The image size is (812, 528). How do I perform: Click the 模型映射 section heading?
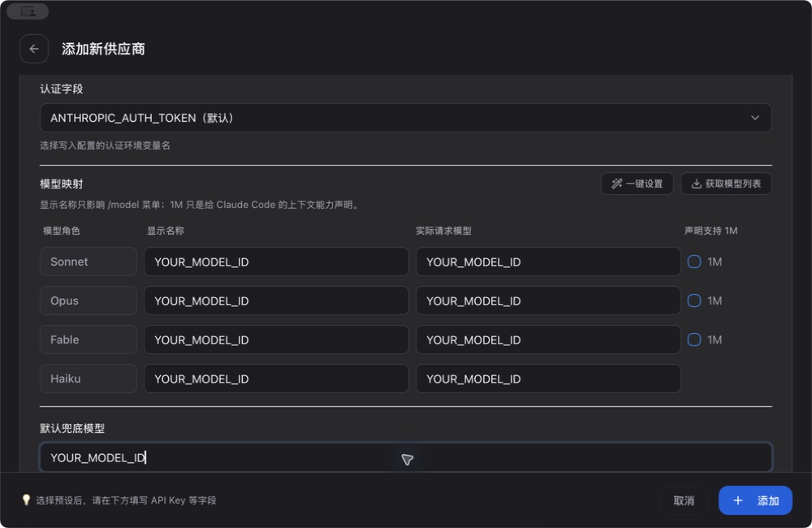pyautogui.click(x=61, y=184)
